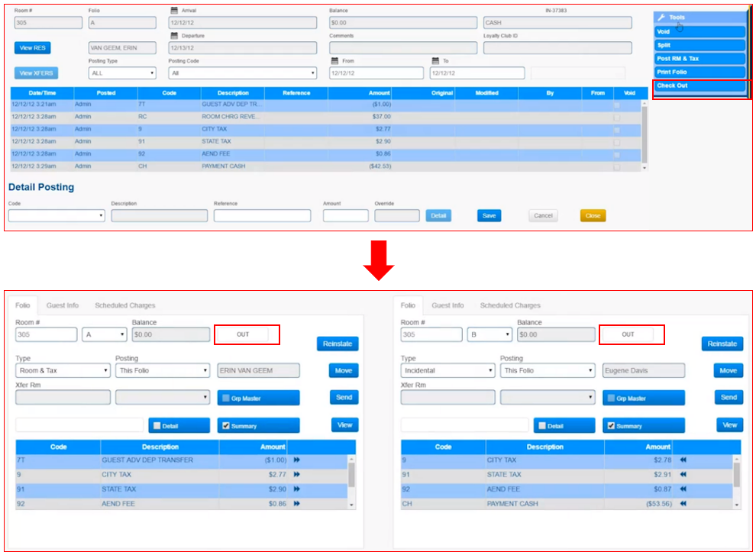The image size is (756, 555).
Task: Click back arrows on folio B PAYMENT CASH row
Action: click(x=682, y=504)
